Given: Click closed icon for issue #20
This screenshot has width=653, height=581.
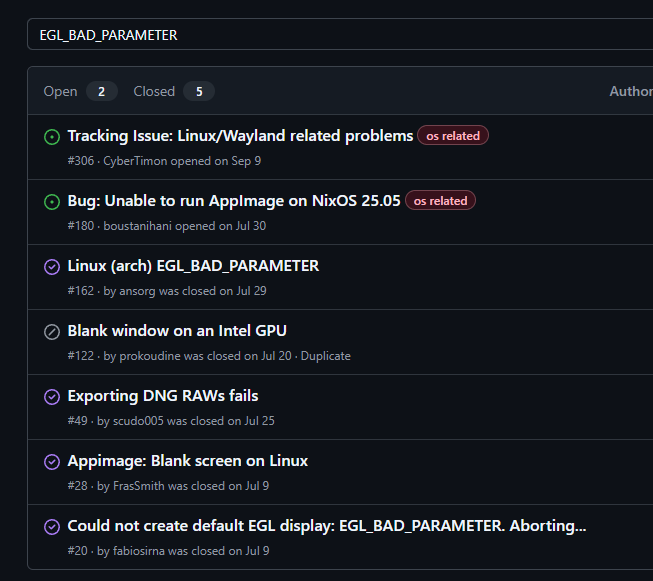Looking at the screenshot, I should (52, 527).
